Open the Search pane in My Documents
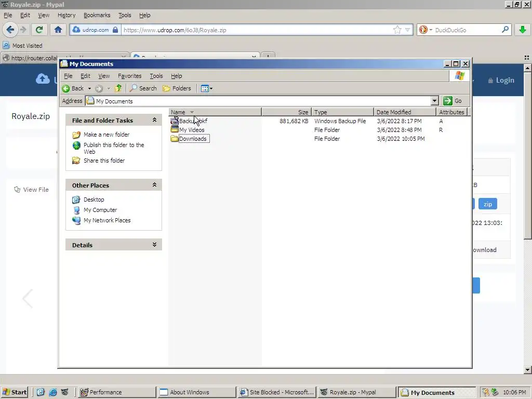 pyautogui.click(x=143, y=88)
